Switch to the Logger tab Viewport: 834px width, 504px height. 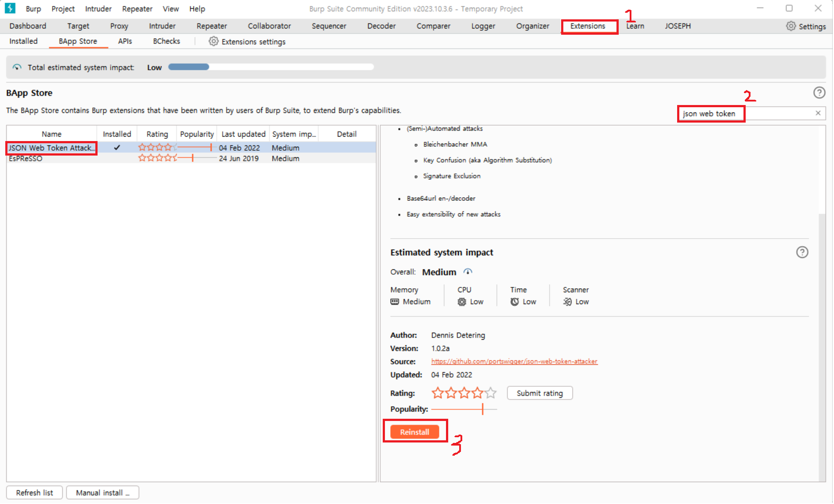click(483, 26)
